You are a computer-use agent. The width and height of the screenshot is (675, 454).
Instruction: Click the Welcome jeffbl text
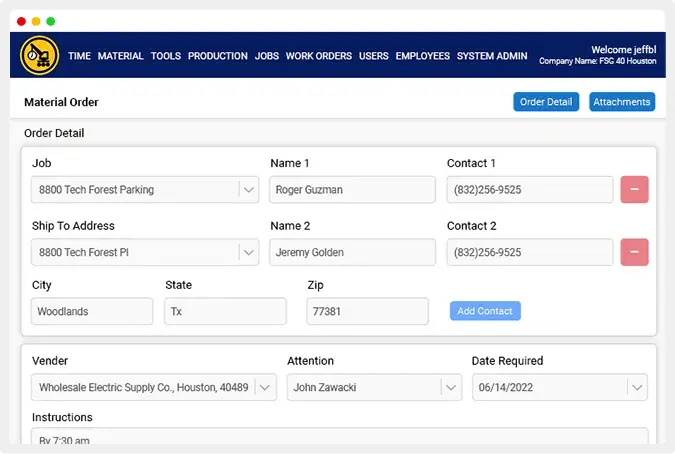pos(623,49)
